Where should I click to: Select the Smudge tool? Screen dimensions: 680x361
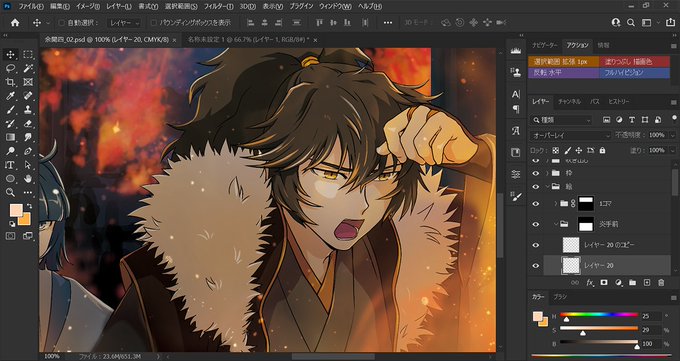[28, 138]
